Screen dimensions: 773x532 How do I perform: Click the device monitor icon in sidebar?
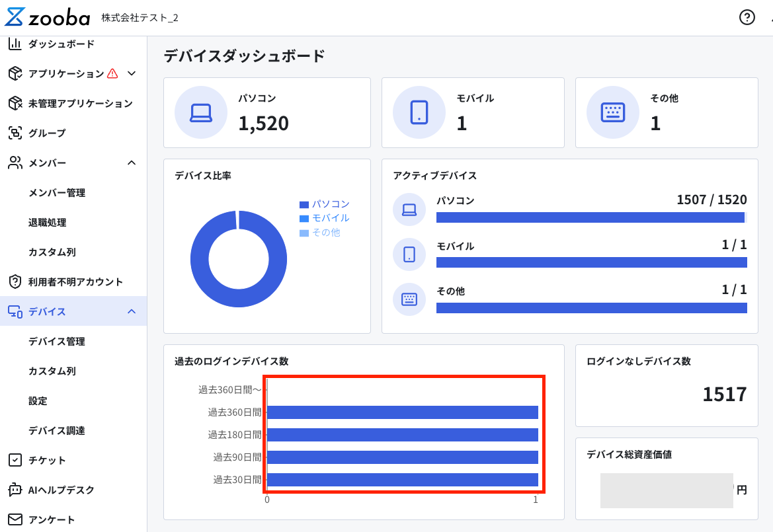(15, 311)
